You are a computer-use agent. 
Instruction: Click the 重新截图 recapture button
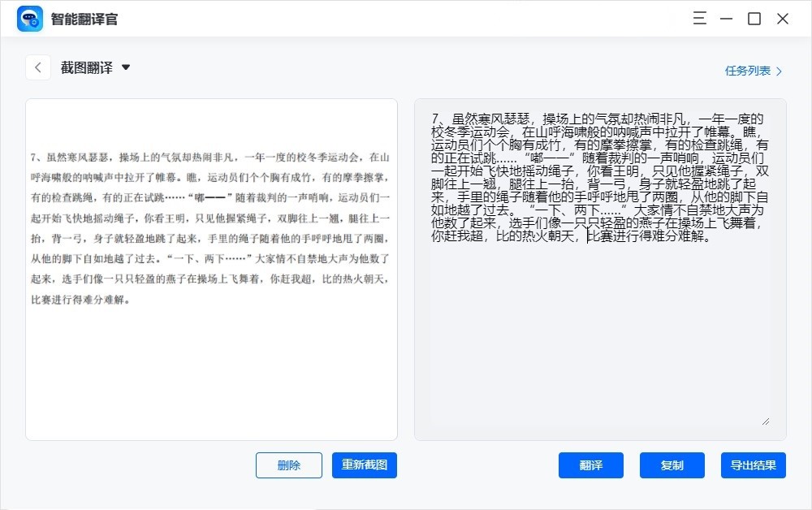(x=364, y=465)
